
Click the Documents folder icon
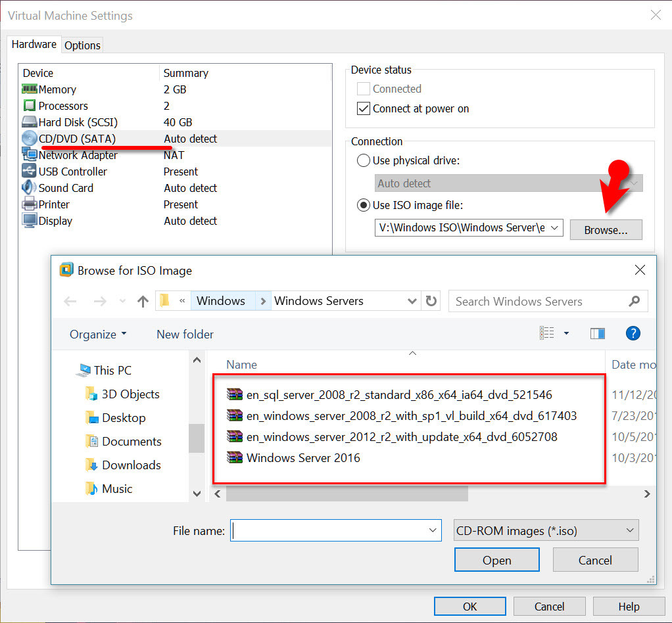pos(91,442)
